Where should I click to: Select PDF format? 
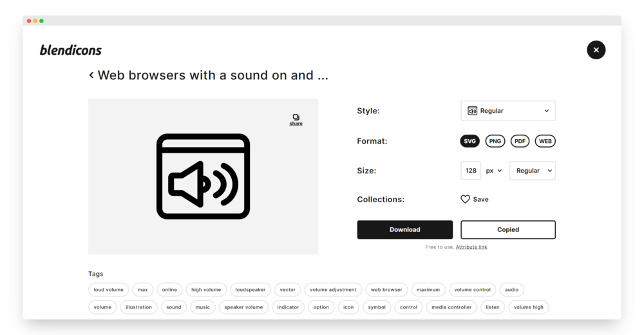pos(520,141)
